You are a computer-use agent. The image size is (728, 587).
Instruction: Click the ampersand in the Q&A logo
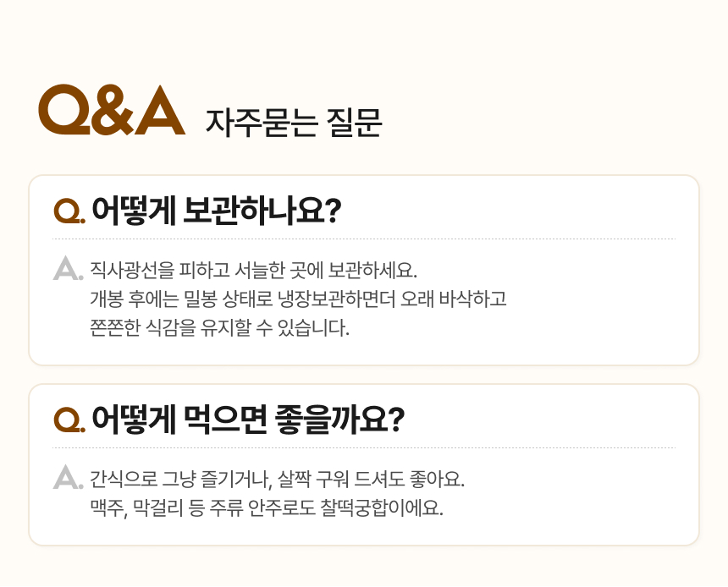(112, 111)
